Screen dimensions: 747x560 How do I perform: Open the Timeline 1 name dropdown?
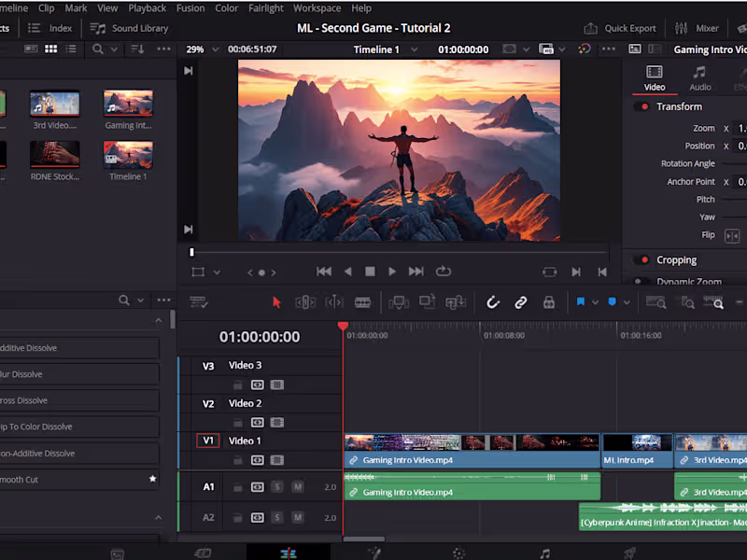click(x=414, y=49)
